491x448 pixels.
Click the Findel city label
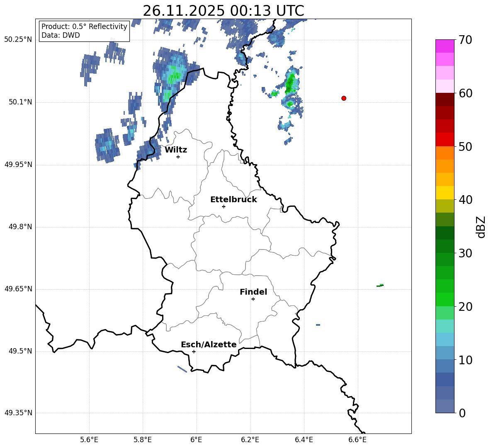pyautogui.click(x=253, y=292)
